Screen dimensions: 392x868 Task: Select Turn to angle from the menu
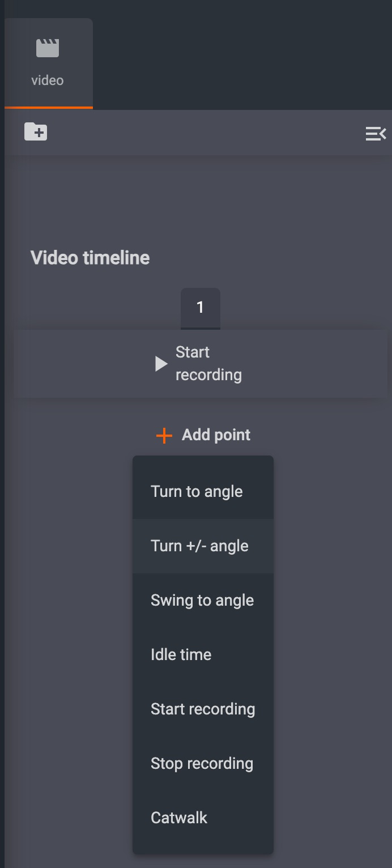coord(197,491)
